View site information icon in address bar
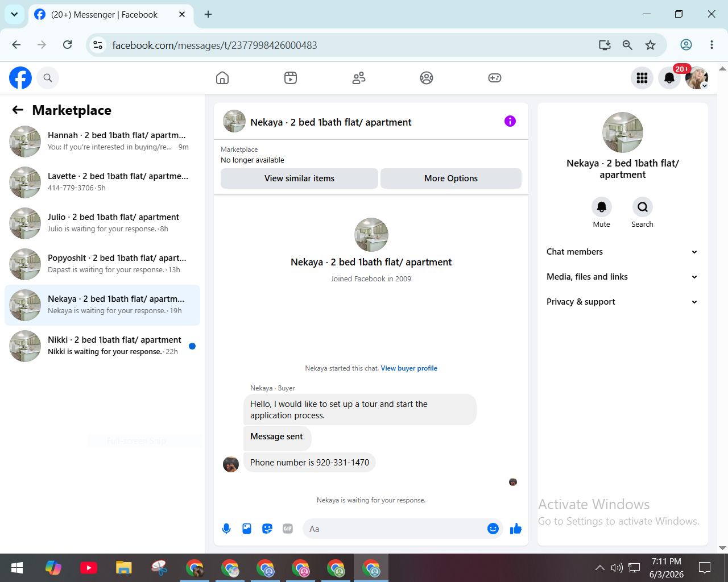The image size is (728, 582). tap(98, 45)
